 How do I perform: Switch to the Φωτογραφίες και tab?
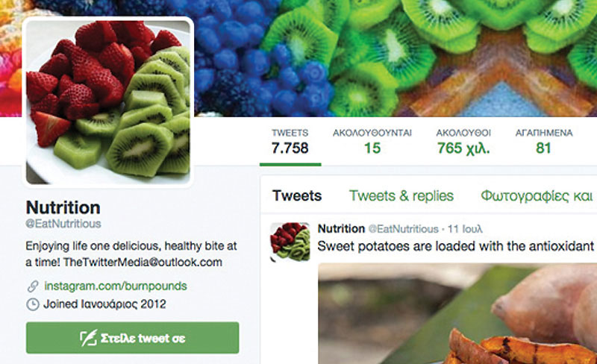(x=537, y=196)
